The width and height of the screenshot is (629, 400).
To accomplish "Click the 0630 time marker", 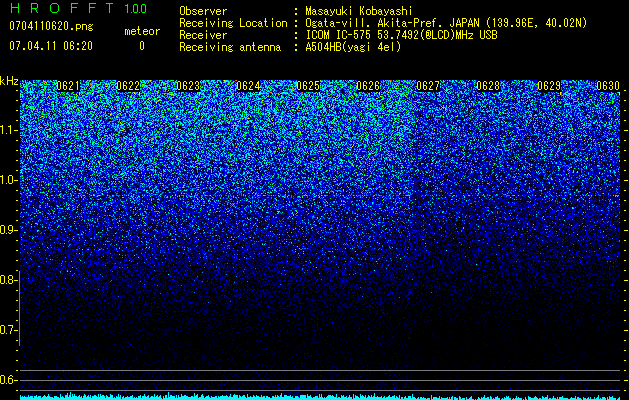I will pos(608,86).
